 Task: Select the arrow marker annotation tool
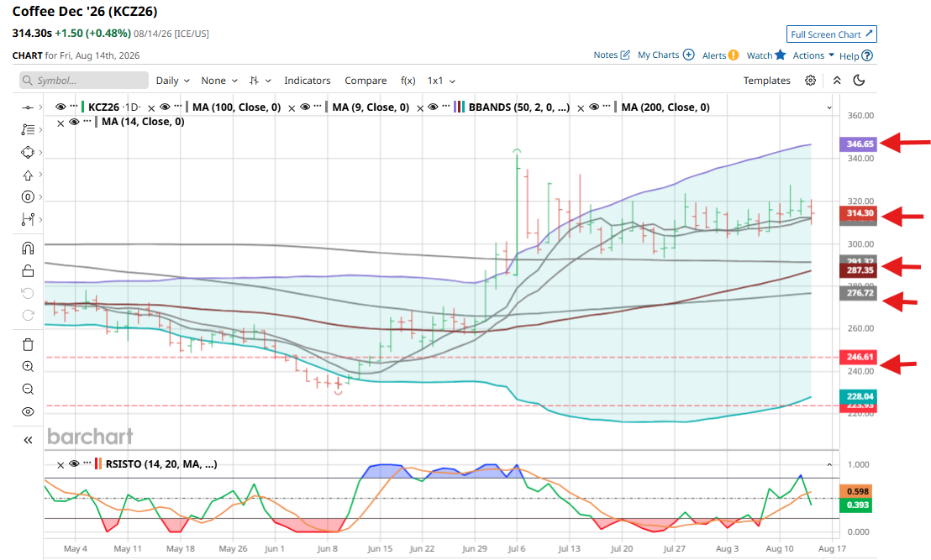[x=28, y=175]
